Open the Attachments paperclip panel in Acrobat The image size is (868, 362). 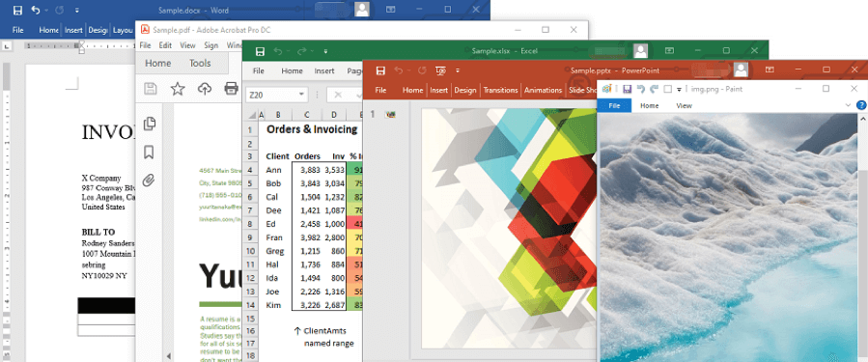tap(149, 180)
